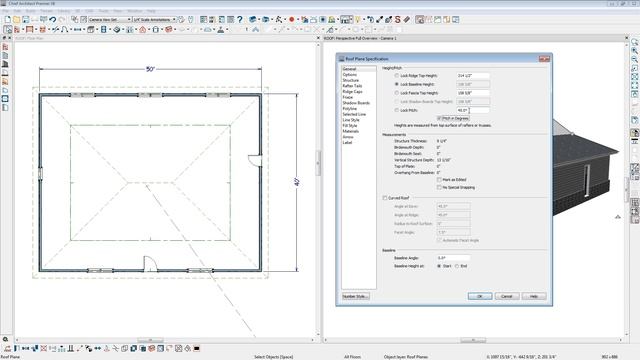Select the red 3D box tool icon
Viewport: 640px width, 360px height.
point(169,30)
